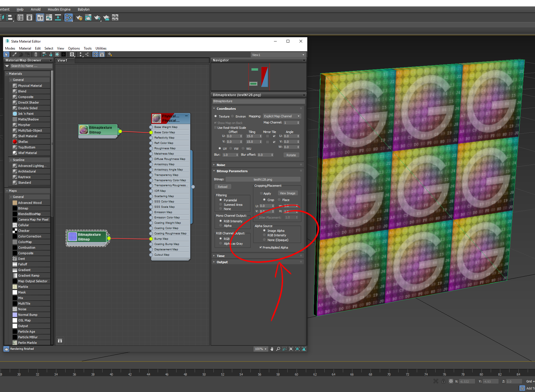The height and width of the screenshot is (392, 535).
Task: Click the Zoom Extents icon near zoom percentage
Action: [x=291, y=349]
